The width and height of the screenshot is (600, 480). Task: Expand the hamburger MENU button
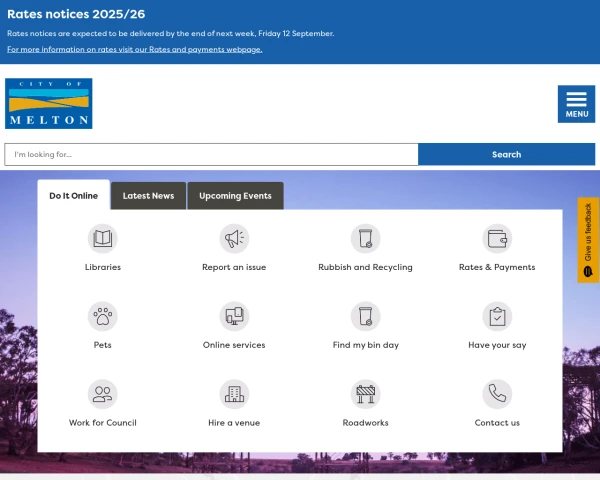576,104
